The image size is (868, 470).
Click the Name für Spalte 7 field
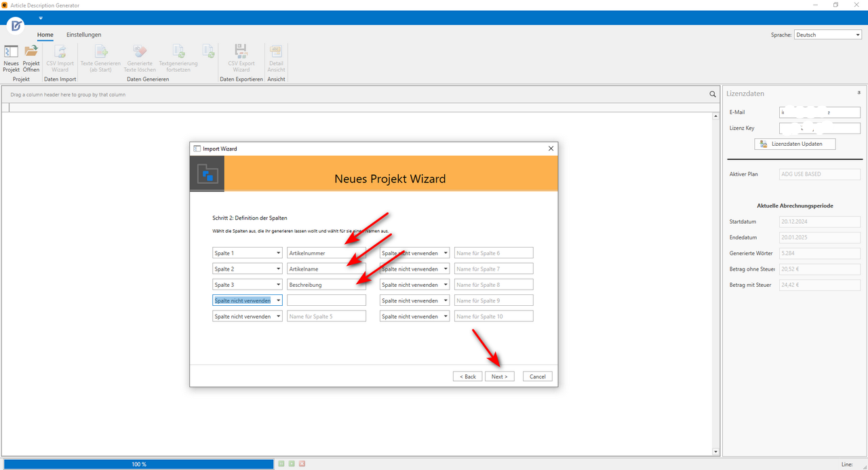click(494, 269)
